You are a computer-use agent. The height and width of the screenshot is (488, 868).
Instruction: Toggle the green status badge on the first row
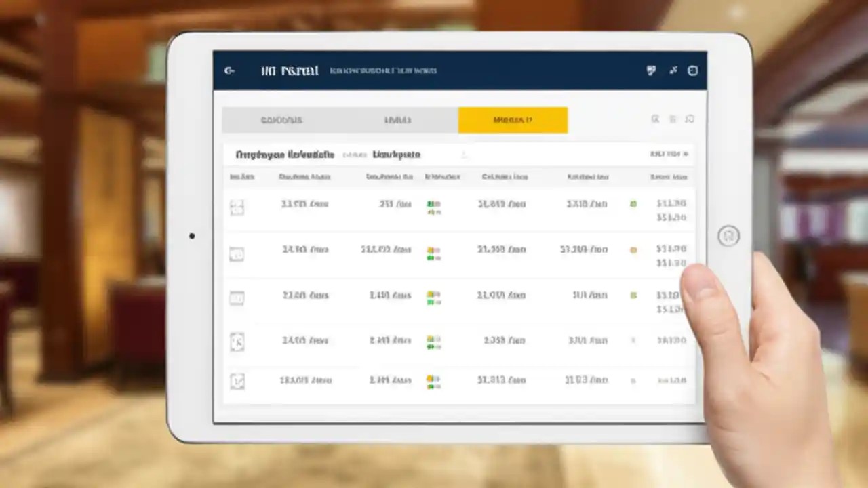633,203
